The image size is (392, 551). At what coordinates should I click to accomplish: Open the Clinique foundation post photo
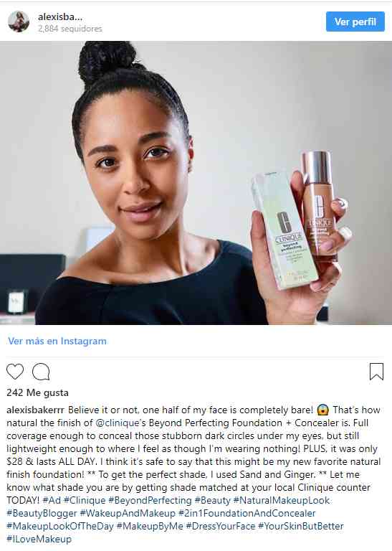[x=196, y=183]
